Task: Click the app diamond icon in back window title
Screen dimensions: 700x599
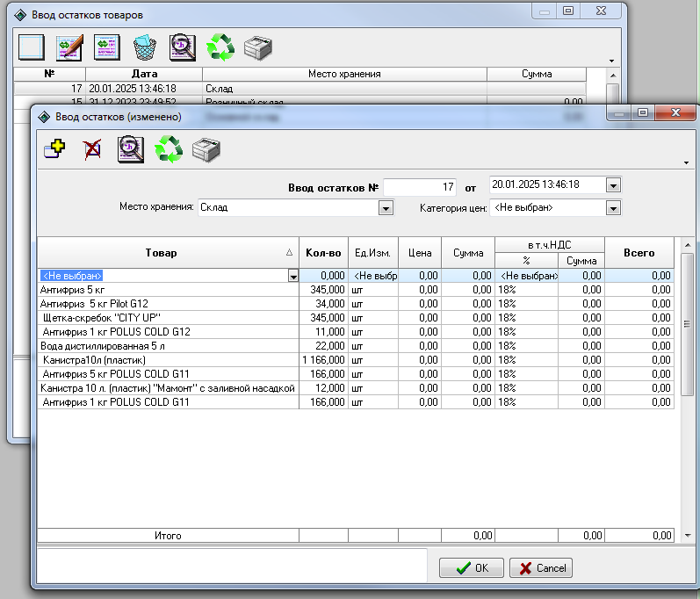Action: click(20, 15)
